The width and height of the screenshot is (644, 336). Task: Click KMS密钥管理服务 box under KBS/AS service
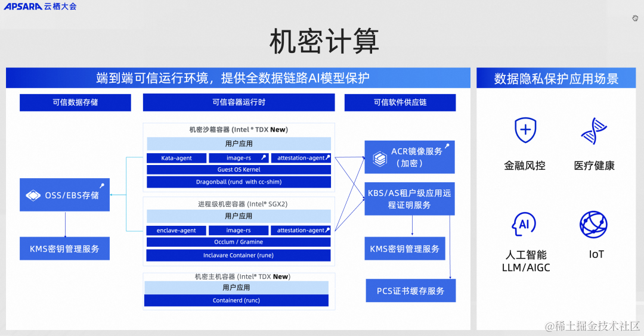click(405, 248)
